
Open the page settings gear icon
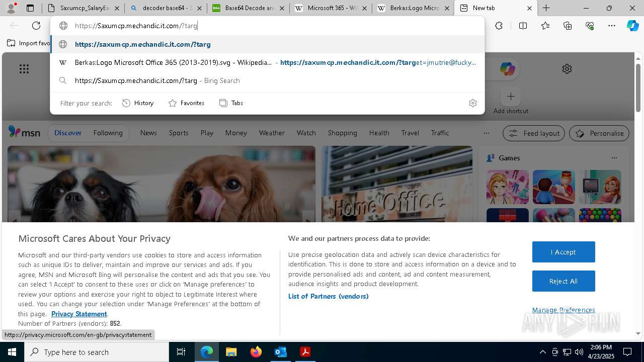[x=567, y=69]
